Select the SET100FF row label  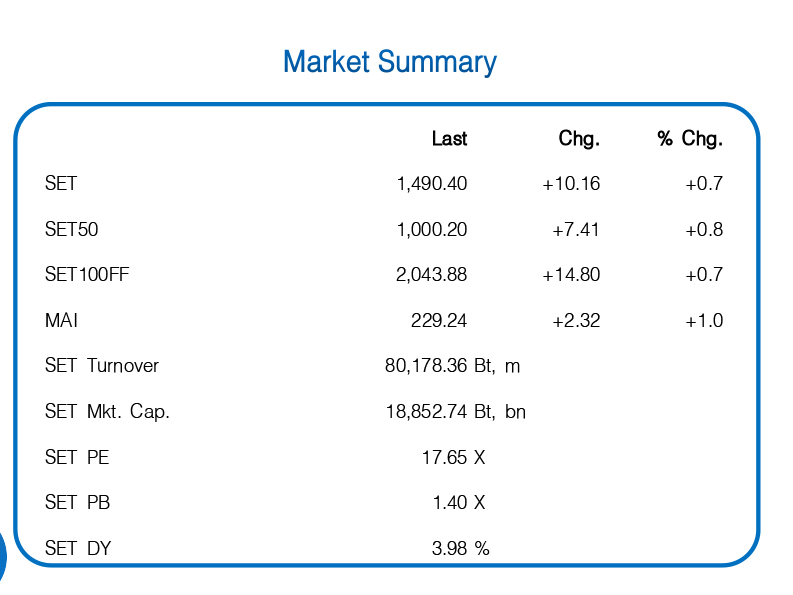click(x=87, y=275)
